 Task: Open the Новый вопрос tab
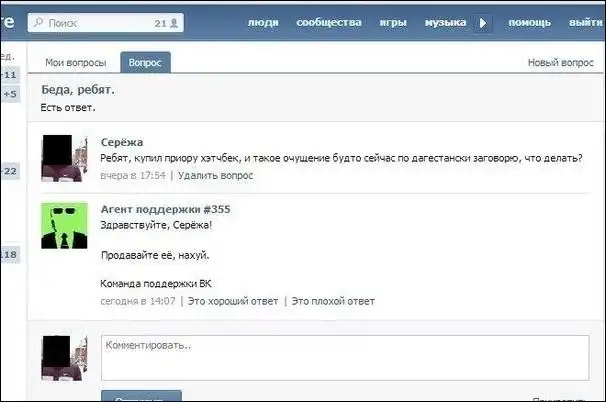click(x=560, y=63)
